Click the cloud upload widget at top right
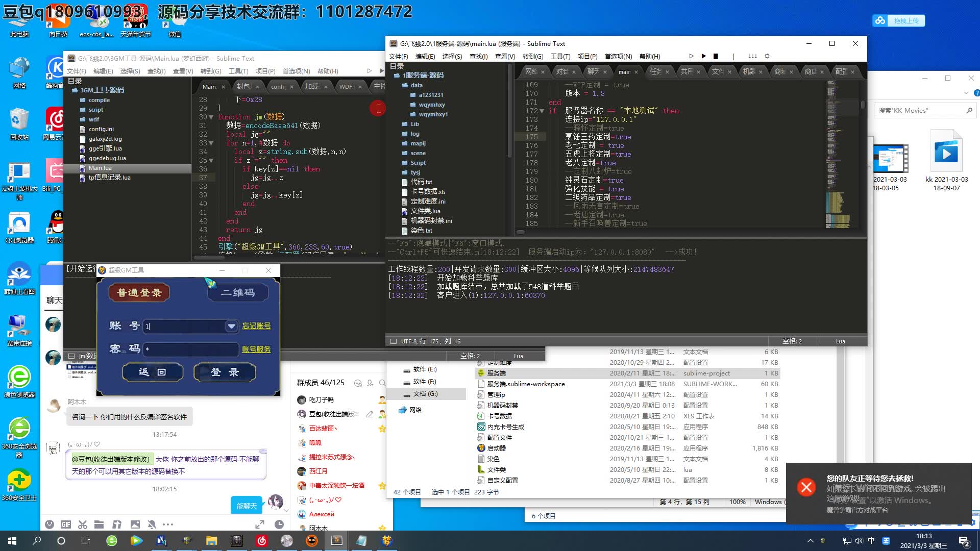Image resolution: width=980 pixels, height=551 pixels. 899,20
